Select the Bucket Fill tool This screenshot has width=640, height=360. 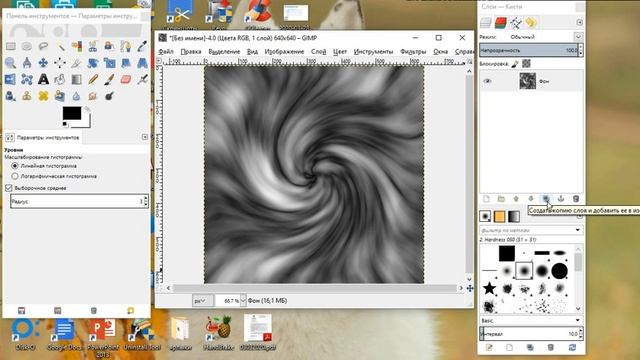click(60, 79)
